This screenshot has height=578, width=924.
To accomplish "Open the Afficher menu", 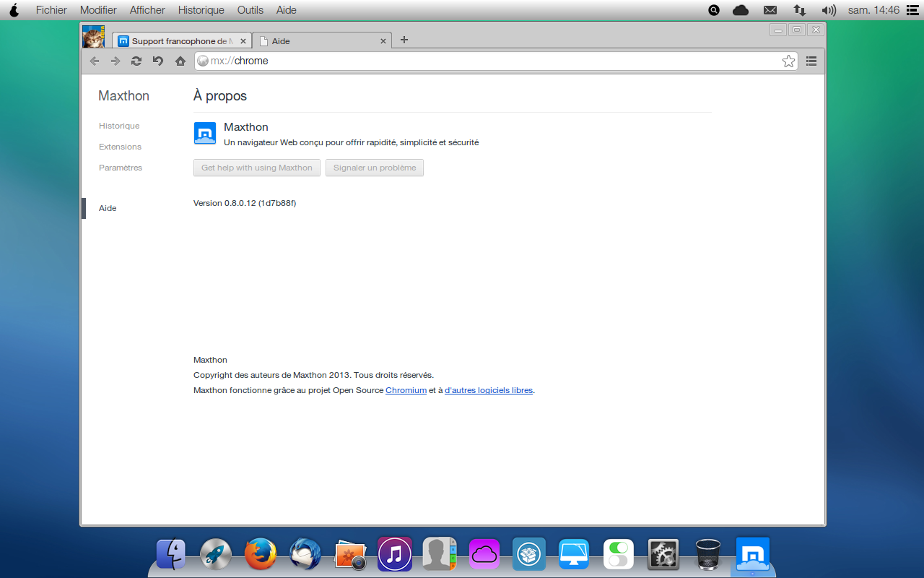I will tap(147, 10).
